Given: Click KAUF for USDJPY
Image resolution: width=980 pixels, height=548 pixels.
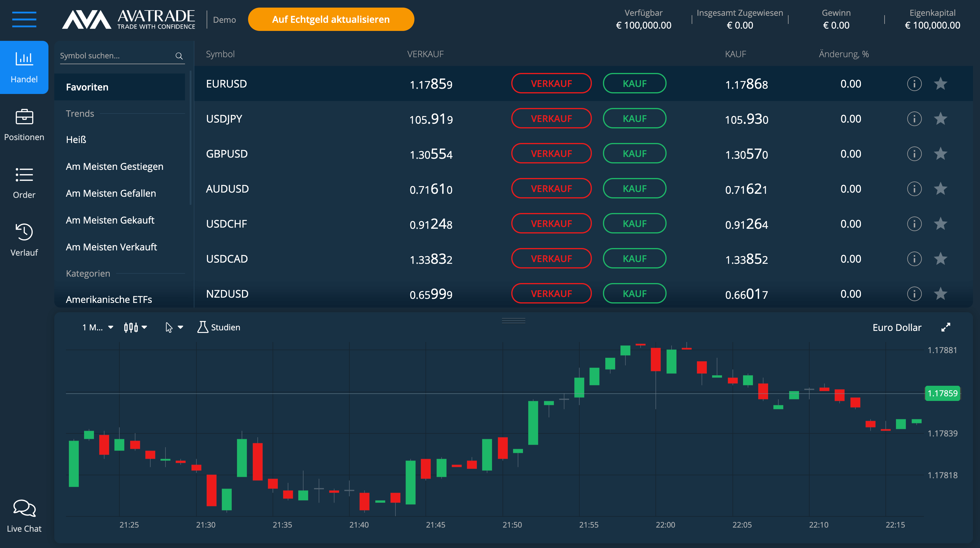Looking at the screenshot, I should click(634, 118).
